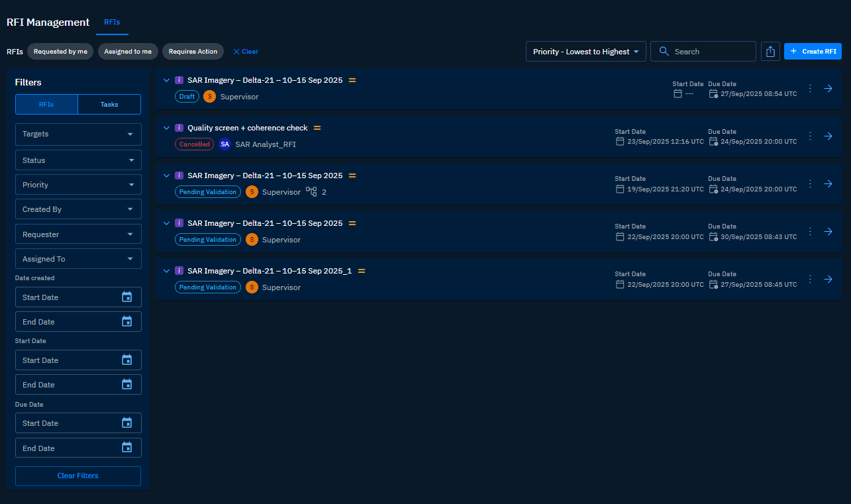Open calendar icon for Date created Start Date

click(127, 297)
